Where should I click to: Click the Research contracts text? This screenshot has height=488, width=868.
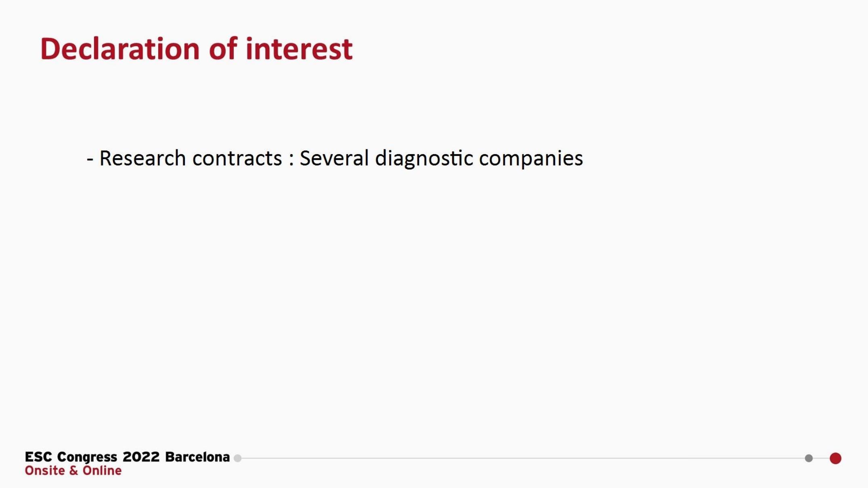191,158
